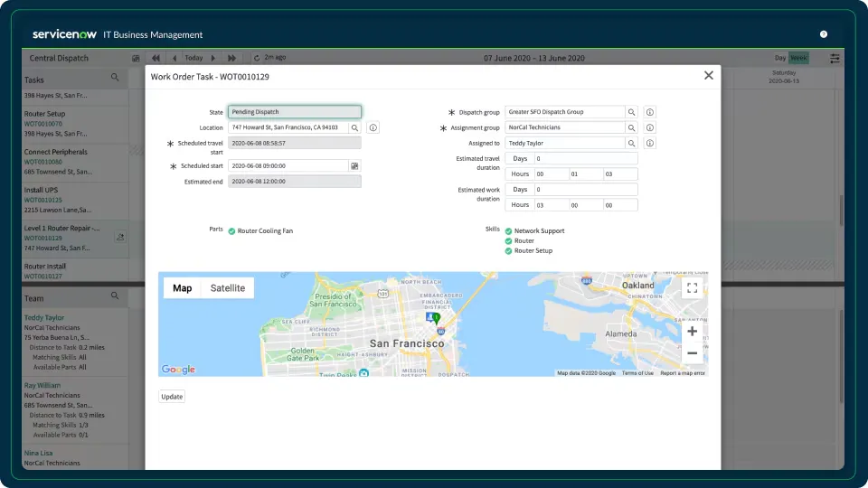Open task WOT0010125 link

(42, 201)
